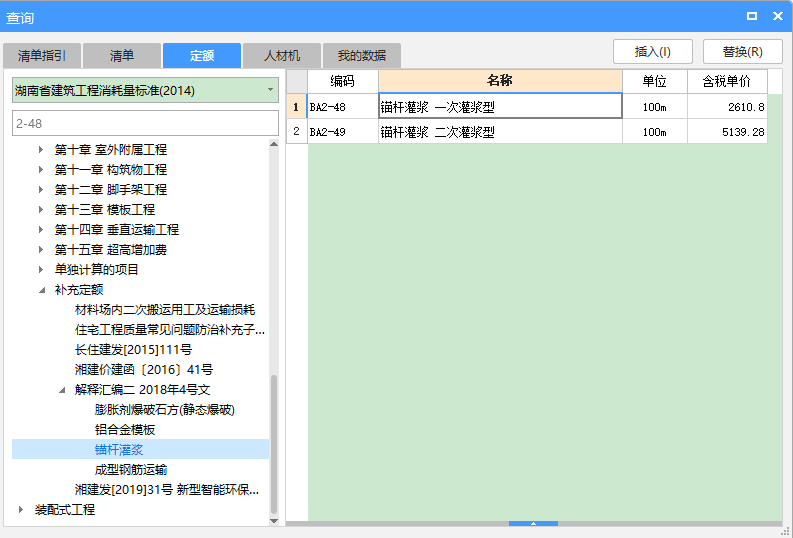Click the 插入(I) button
Image resolution: width=793 pixels, height=538 pixels.
[x=652, y=52]
